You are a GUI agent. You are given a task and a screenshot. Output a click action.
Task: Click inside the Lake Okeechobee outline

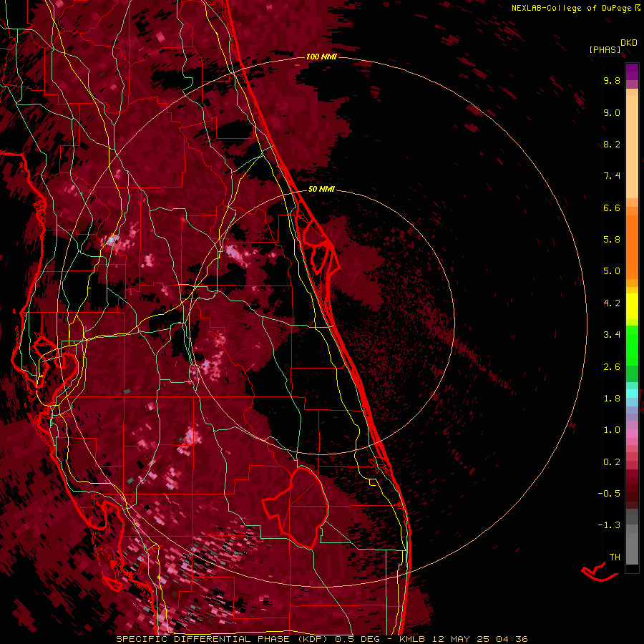pos(304,507)
